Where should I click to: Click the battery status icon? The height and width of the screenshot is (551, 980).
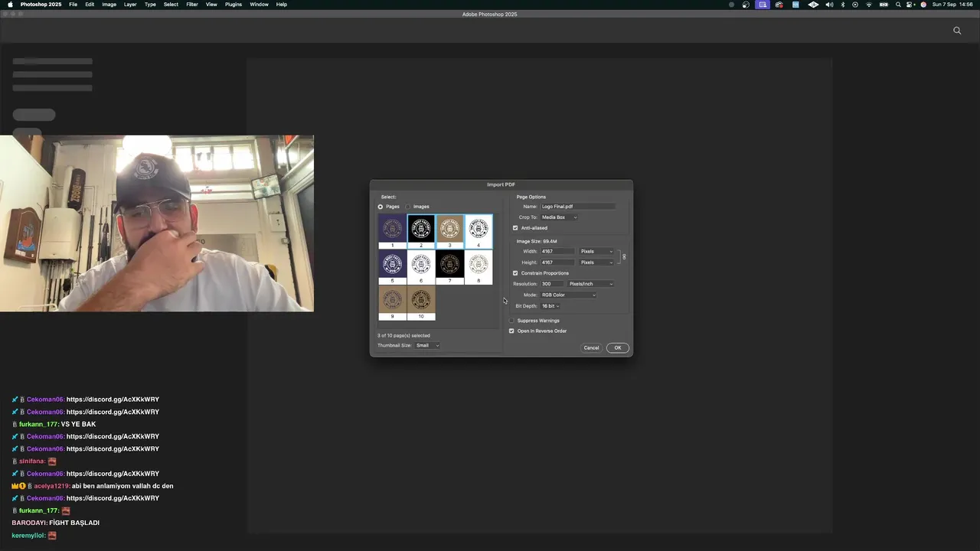(884, 5)
